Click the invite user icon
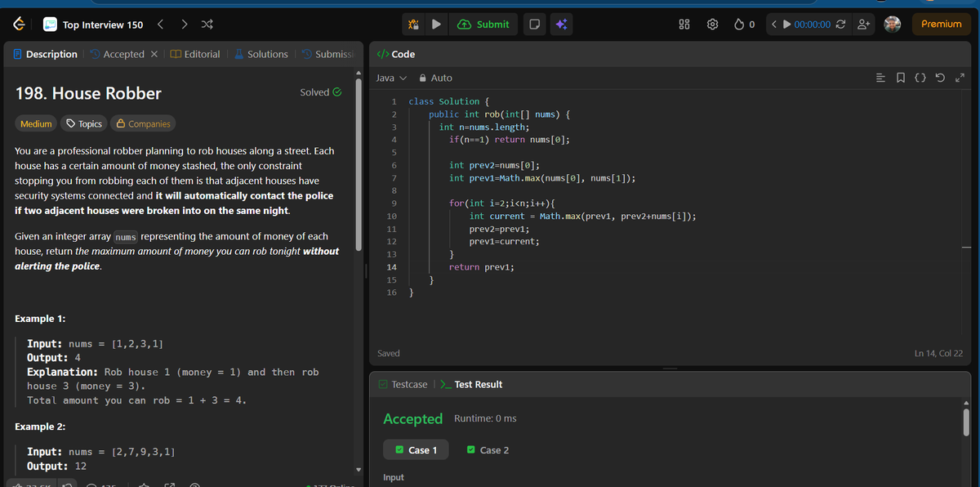 tap(862, 25)
